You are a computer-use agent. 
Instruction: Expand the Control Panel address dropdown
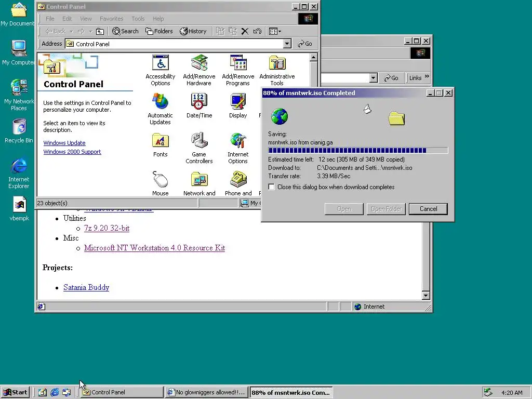tap(287, 44)
